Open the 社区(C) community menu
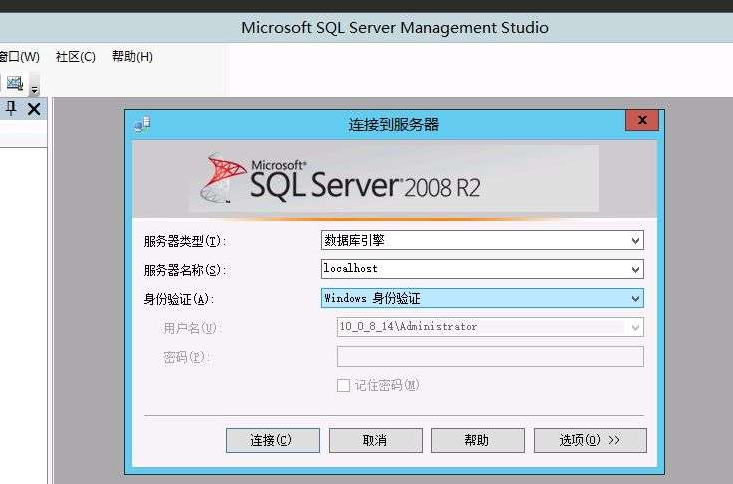The width and height of the screenshot is (733, 484). pos(76,57)
